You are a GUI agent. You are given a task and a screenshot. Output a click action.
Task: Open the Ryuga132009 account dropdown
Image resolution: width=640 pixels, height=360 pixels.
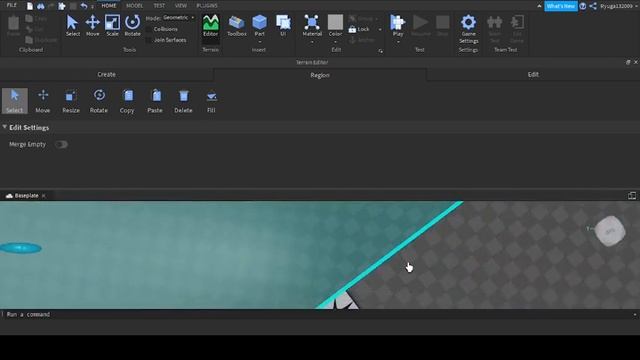tap(619, 6)
